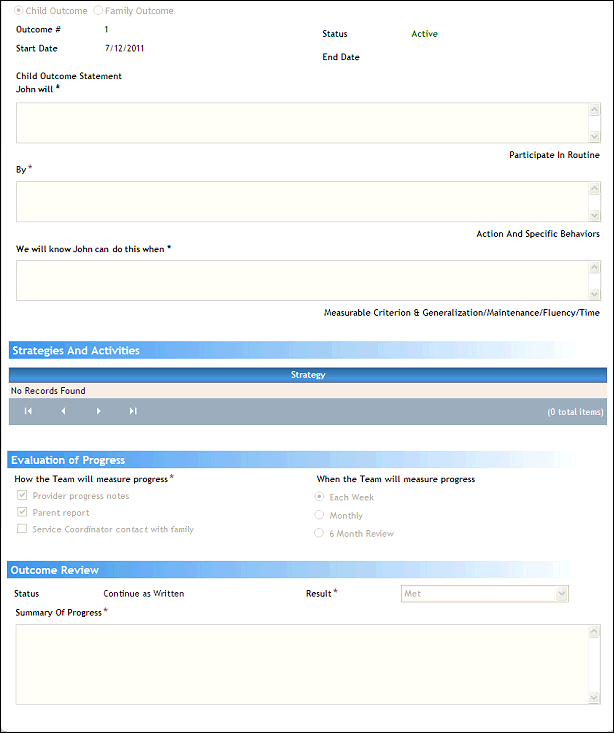Click the Summary Of Progress text area

pos(301,664)
